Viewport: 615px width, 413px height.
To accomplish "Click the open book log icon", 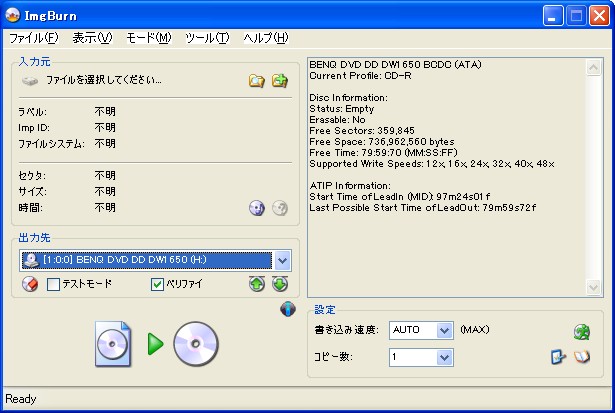I will (x=582, y=357).
